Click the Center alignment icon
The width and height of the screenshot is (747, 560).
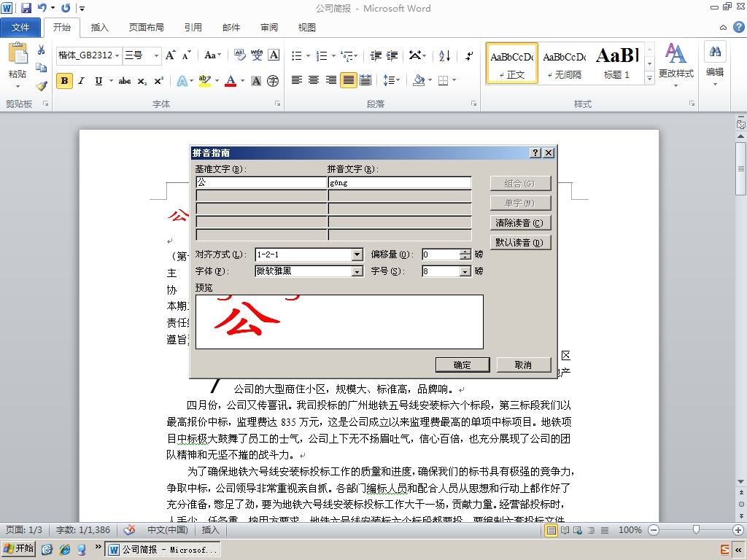pyautogui.click(x=314, y=80)
